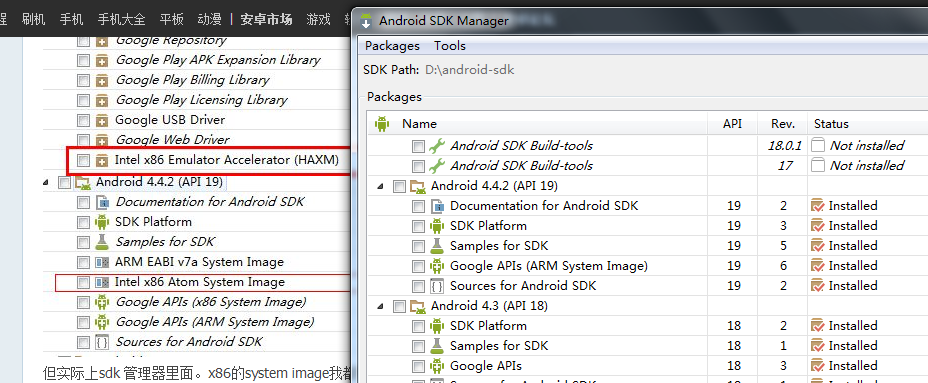Click Samples for SDK flask icon for API 19 in SDK Manager
Screen dimensions: 928x383
pyautogui.click(x=437, y=246)
